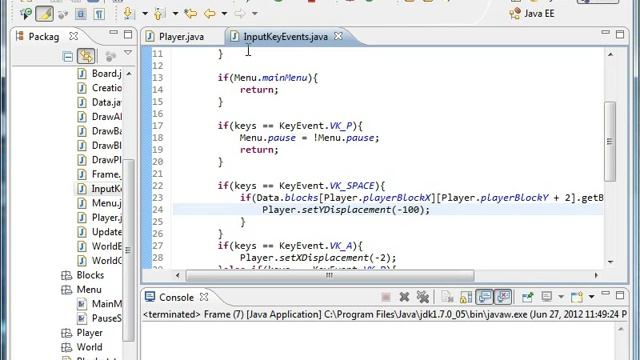
Task: Click Package Explorer vertical scrollbar
Action: 129,249
